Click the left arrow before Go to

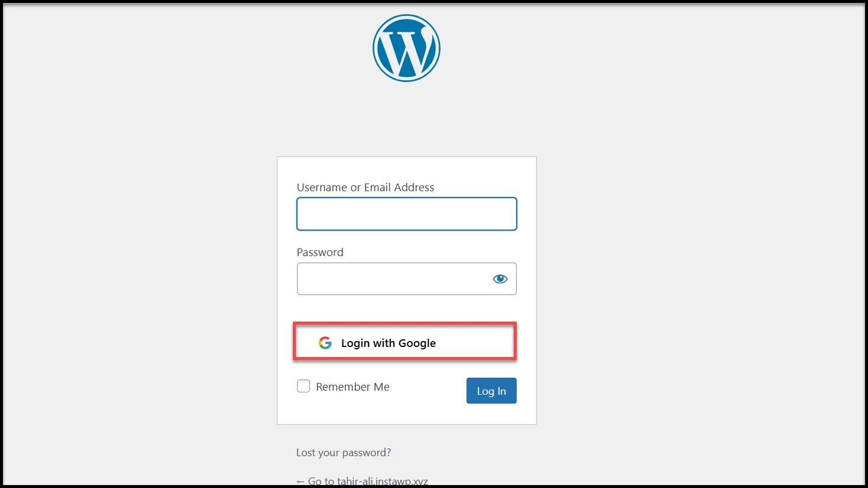pyautogui.click(x=301, y=482)
